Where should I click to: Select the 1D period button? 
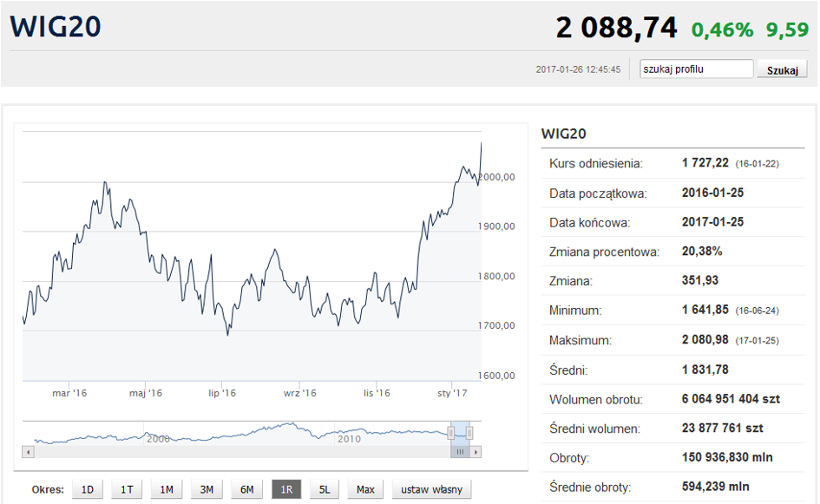tap(88, 489)
